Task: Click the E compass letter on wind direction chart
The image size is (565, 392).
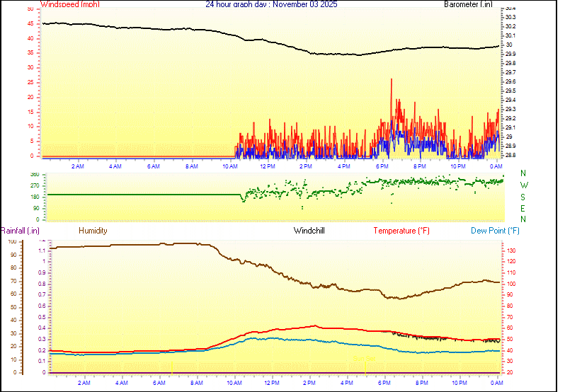Action: point(523,208)
